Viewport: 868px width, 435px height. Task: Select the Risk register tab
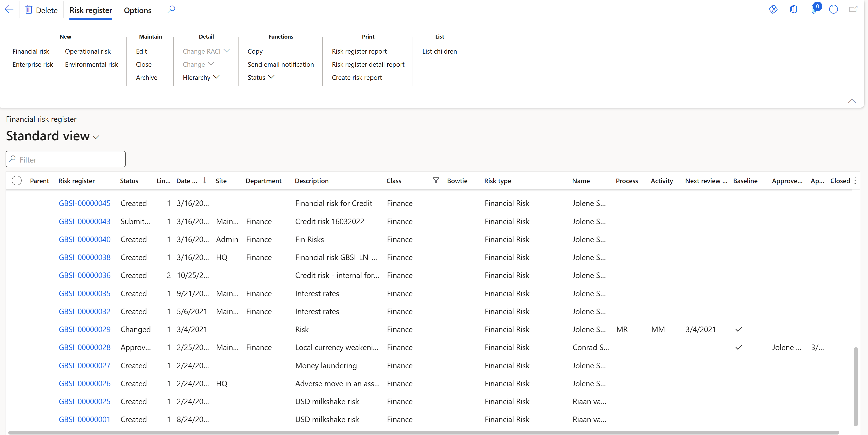(91, 10)
